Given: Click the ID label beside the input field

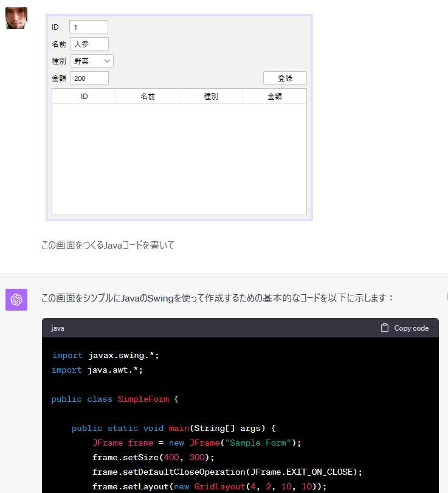Looking at the screenshot, I should point(55,27).
